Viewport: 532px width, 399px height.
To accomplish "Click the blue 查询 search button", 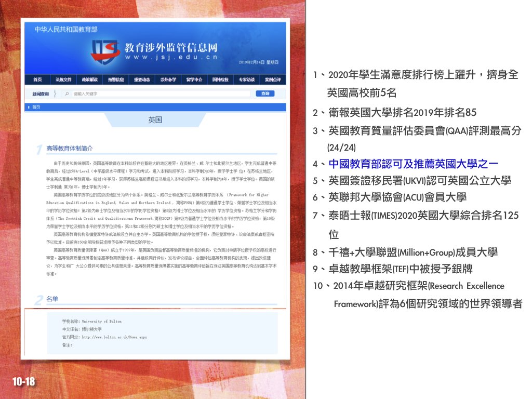I will (265, 94).
